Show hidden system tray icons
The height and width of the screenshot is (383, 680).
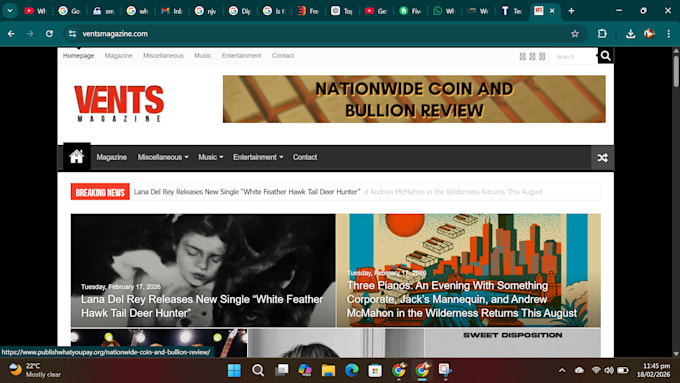pyautogui.click(x=562, y=370)
